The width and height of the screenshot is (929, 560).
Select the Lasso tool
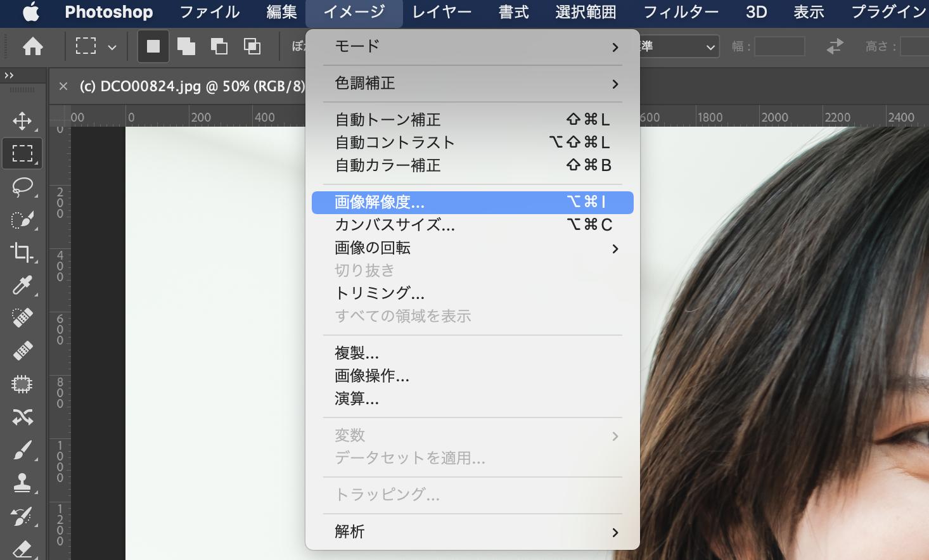pyautogui.click(x=22, y=187)
